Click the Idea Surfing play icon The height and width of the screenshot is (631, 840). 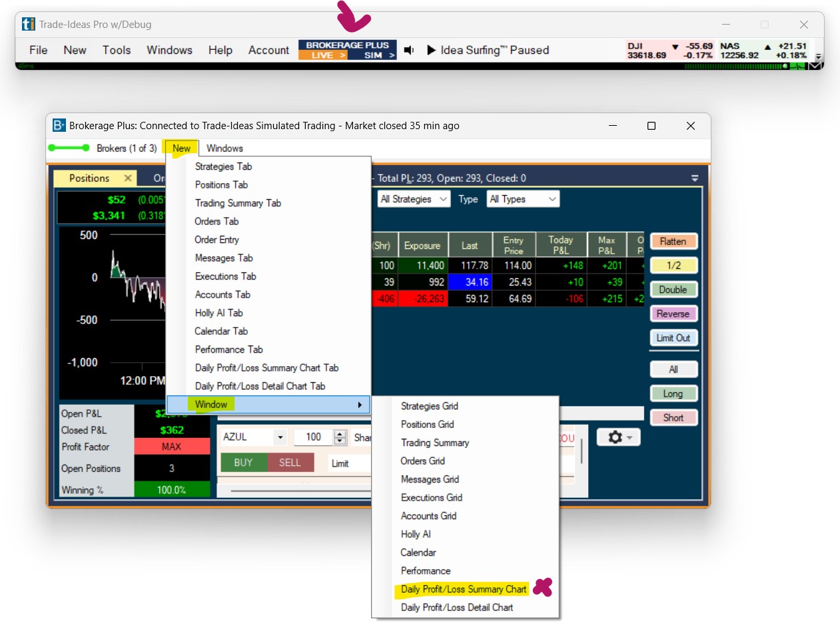pyautogui.click(x=431, y=50)
